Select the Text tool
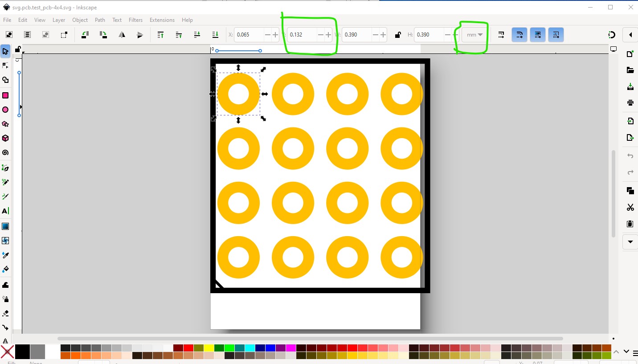Viewport: 638px width, 364px height. [x=5, y=211]
